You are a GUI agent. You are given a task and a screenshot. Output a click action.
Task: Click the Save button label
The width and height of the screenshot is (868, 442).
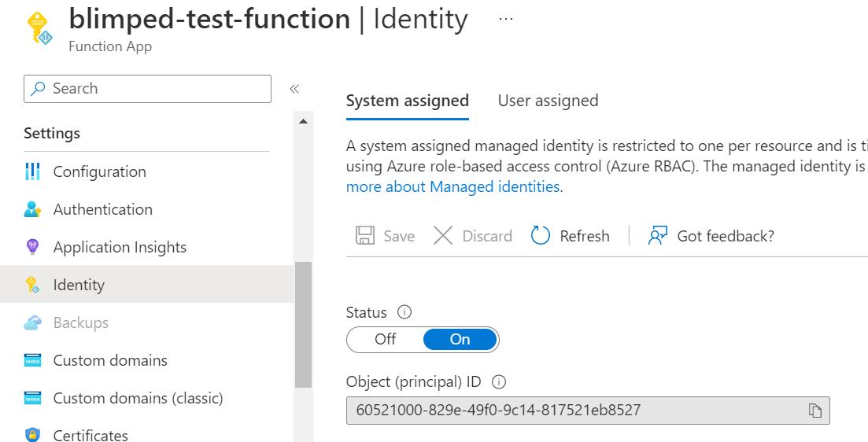[399, 236]
